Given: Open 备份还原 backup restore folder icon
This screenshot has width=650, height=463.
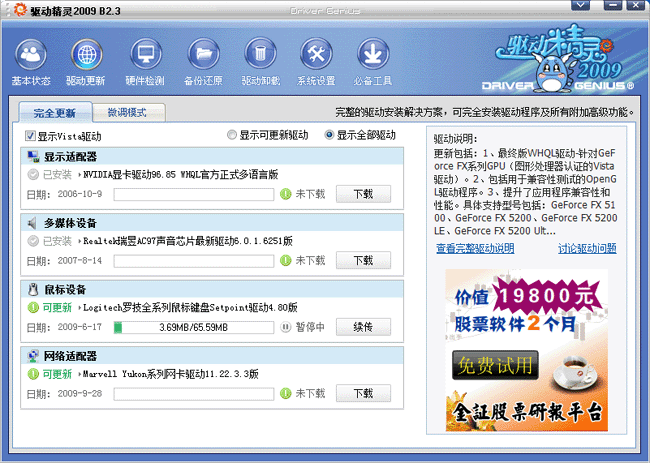Looking at the screenshot, I should coord(204,55).
